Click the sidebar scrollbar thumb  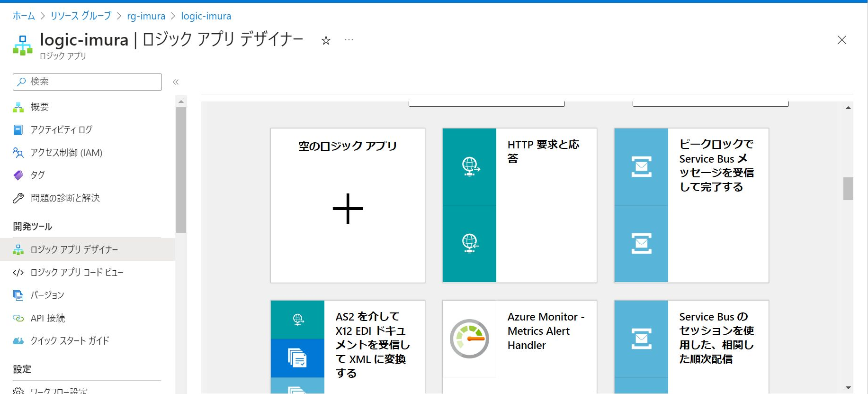tap(181, 170)
